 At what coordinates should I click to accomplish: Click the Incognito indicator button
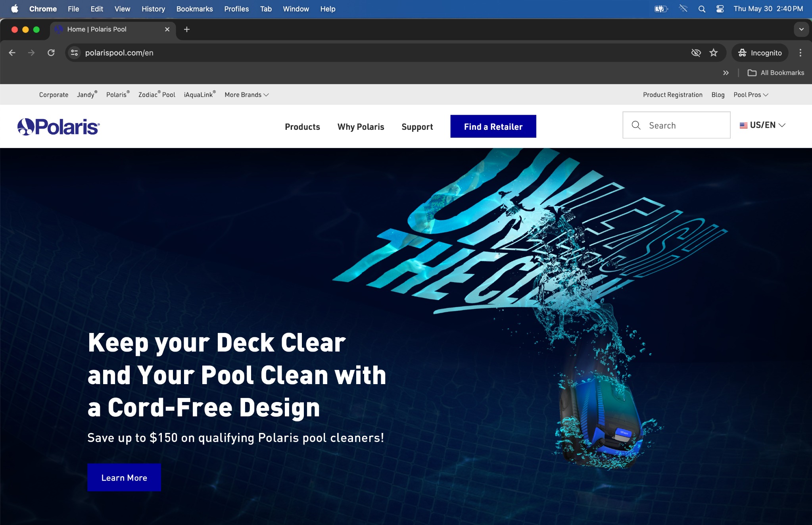[x=760, y=53]
